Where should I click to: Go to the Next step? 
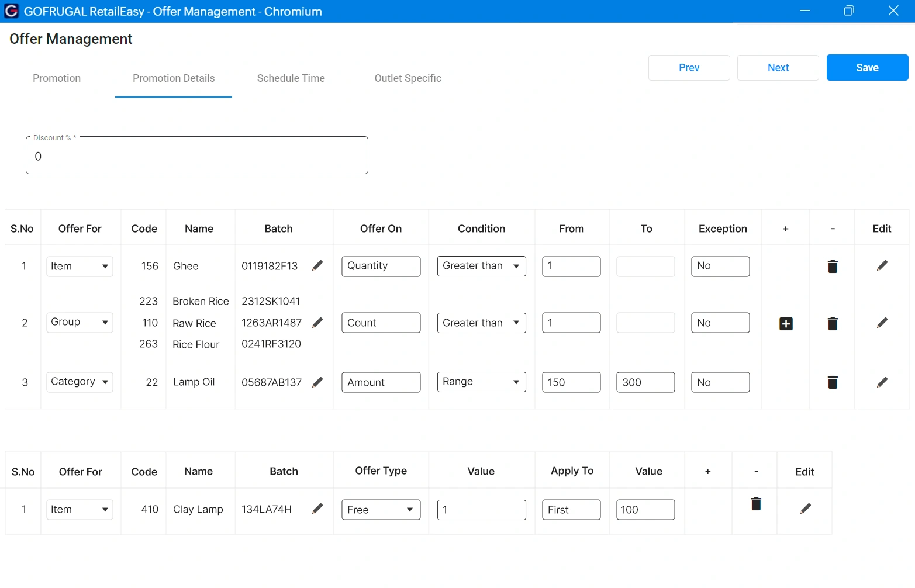click(778, 67)
